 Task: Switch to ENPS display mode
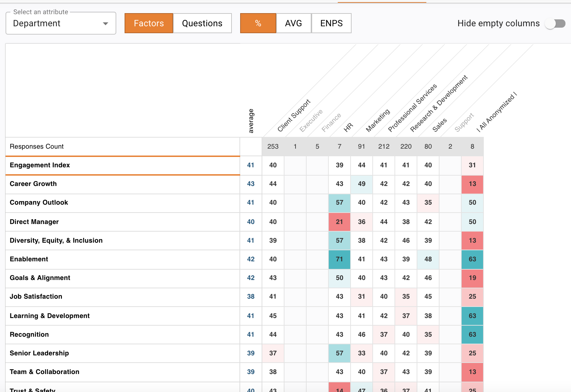pyautogui.click(x=332, y=23)
